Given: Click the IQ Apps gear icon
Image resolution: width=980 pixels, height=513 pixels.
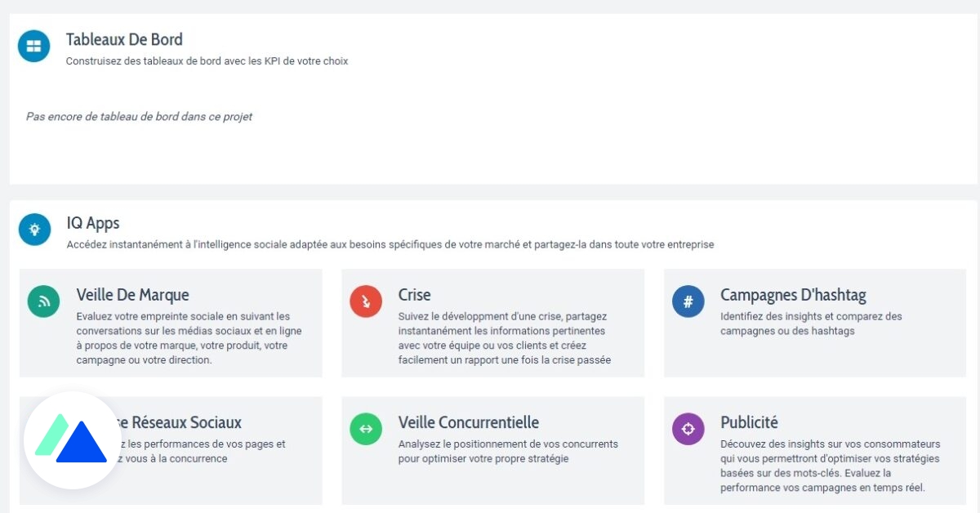Looking at the screenshot, I should coord(33,230).
